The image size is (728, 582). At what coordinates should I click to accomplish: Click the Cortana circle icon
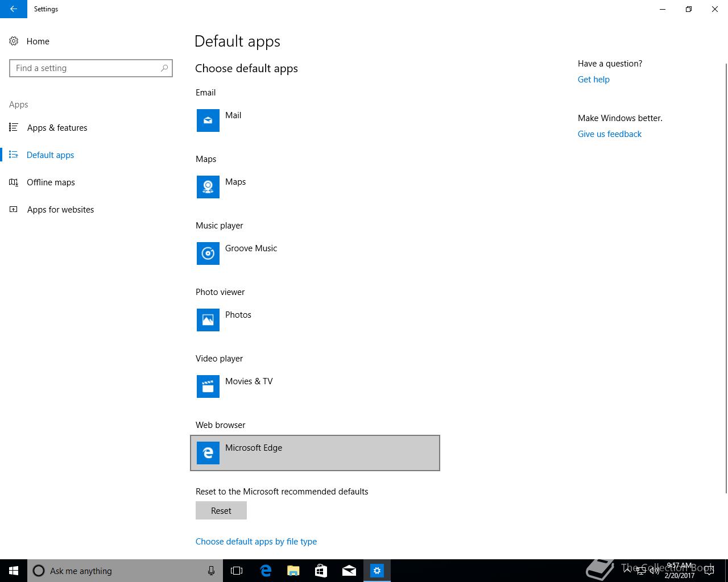[39, 571]
